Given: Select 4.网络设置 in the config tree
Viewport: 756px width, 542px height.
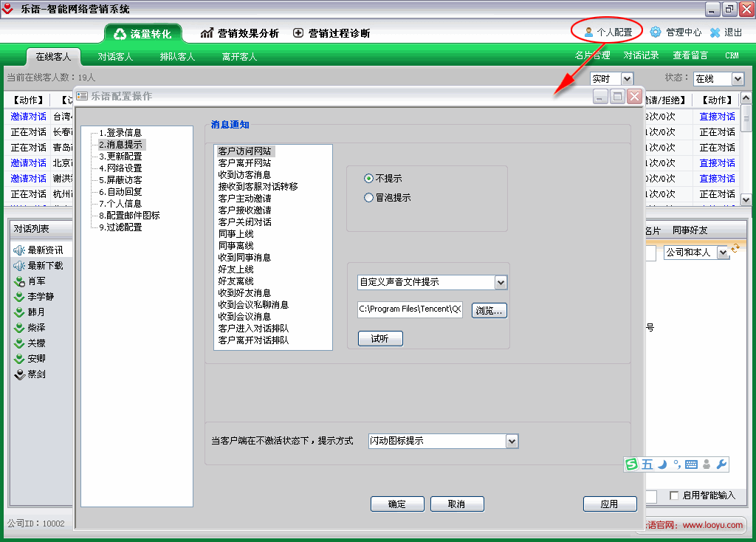Looking at the screenshot, I should [120, 168].
